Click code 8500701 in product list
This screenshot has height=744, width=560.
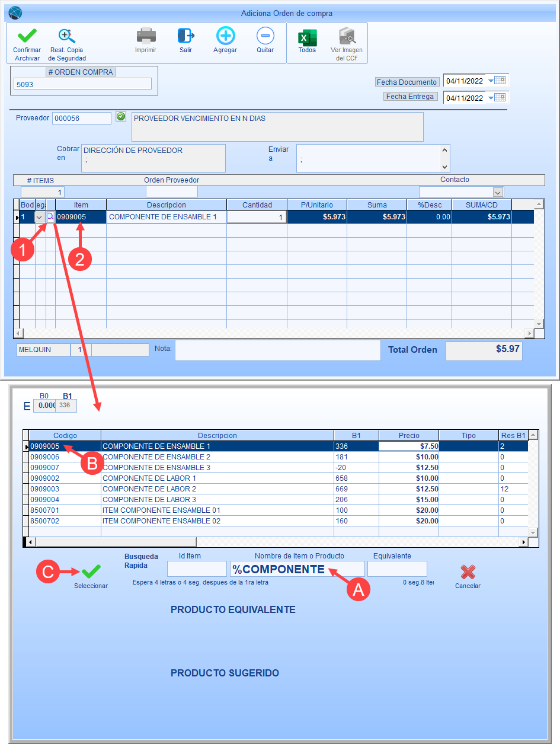(x=45, y=510)
